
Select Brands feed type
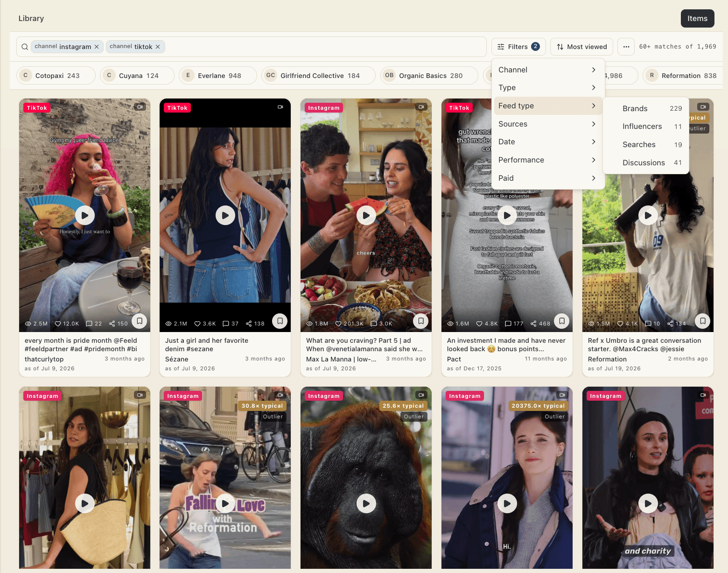click(x=646, y=108)
